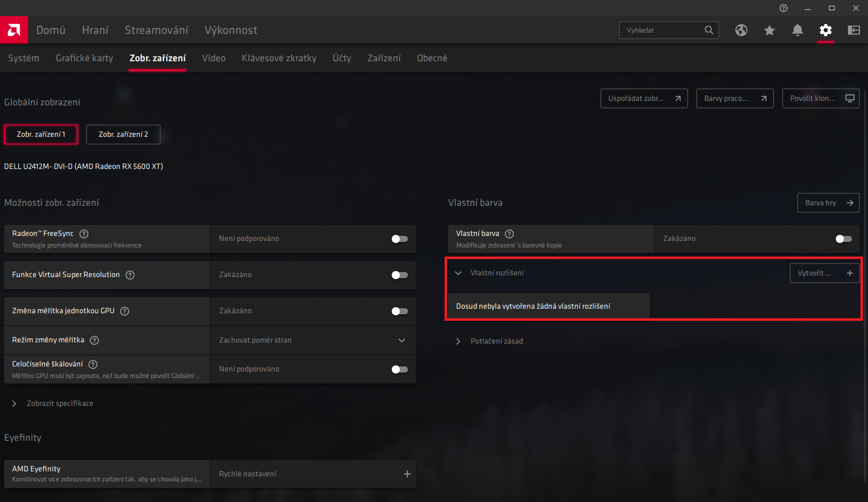The height and width of the screenshot is (502, 868).
Task: Open favorites star icon
Action: [770, 30]
